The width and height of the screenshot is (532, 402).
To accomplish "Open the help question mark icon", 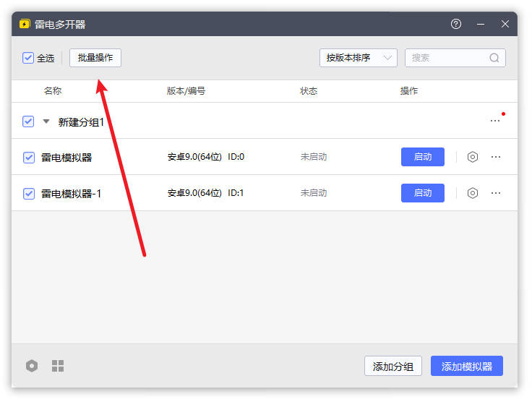I will [456, 24].
